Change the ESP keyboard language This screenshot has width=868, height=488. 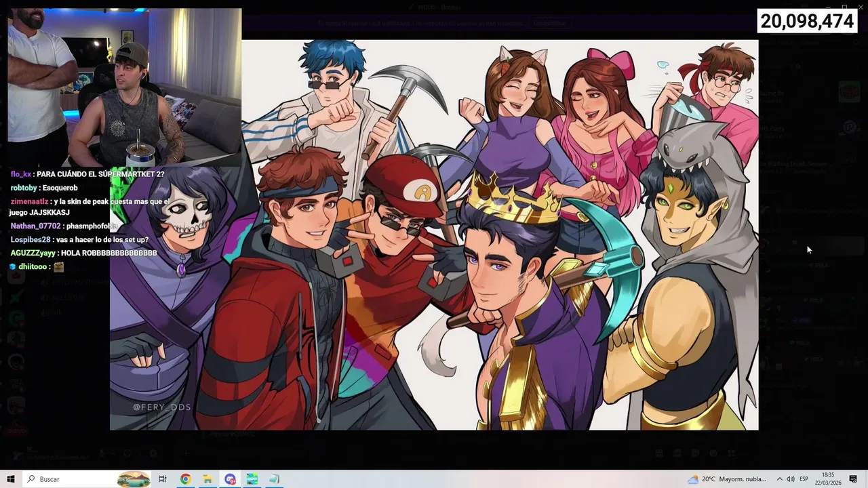click(804, 479)
